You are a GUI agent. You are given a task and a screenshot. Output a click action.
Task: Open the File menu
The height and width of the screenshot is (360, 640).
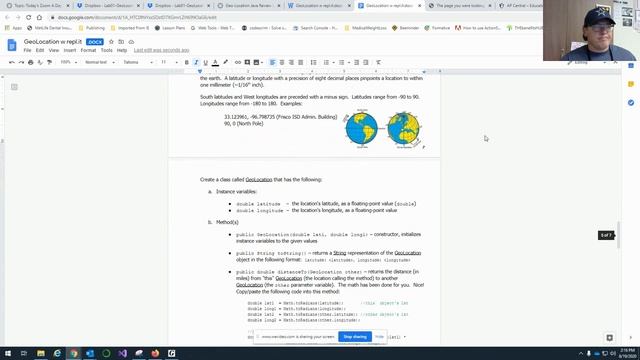[27, 50]
